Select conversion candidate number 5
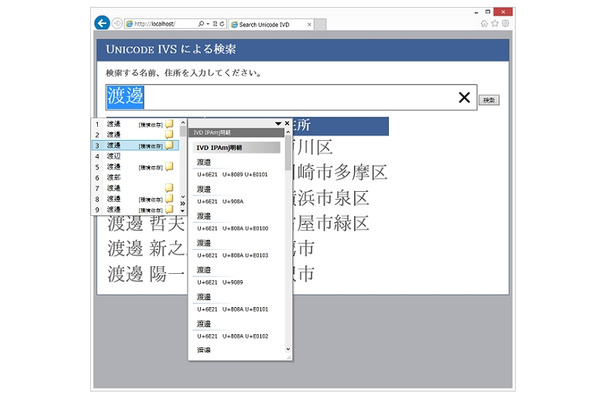The height and width of the screenshot is (400, 610). point(136,167)
